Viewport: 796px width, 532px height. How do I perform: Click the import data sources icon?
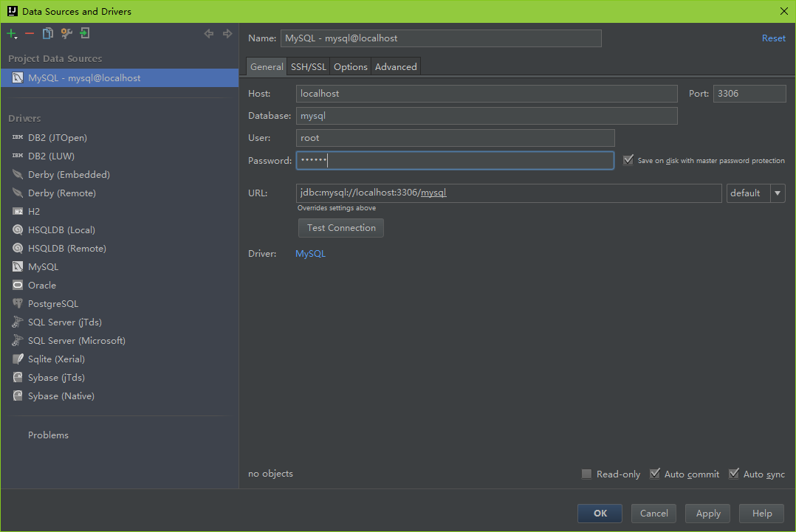85,33
